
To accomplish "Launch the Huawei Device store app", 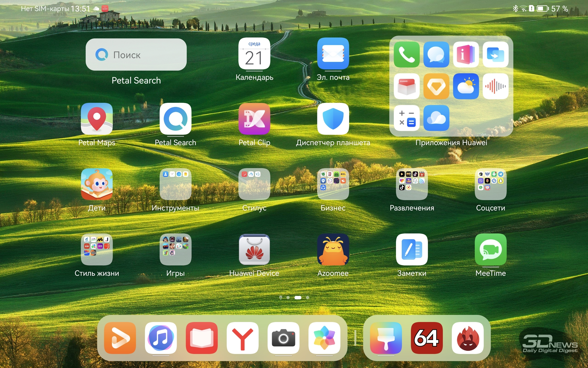I will coord(254,250).
